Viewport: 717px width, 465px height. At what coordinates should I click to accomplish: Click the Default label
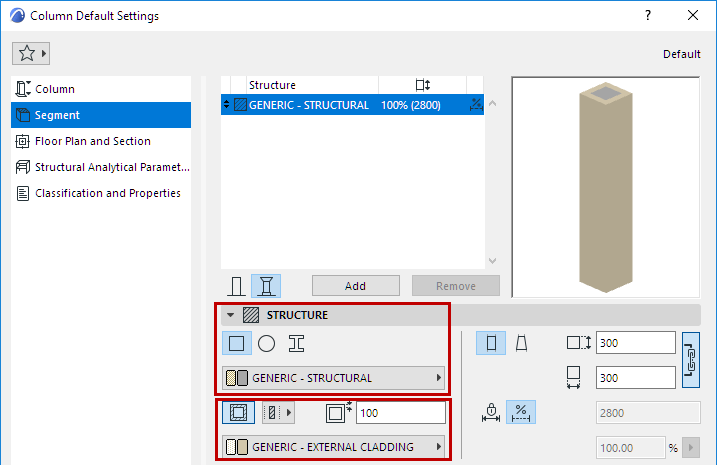tap(681, 54)
